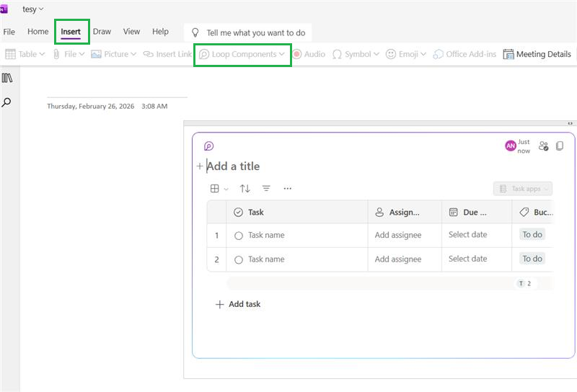Screen dimensions: 577x392
Task: Click Select date in row 1
Action: 467,235
